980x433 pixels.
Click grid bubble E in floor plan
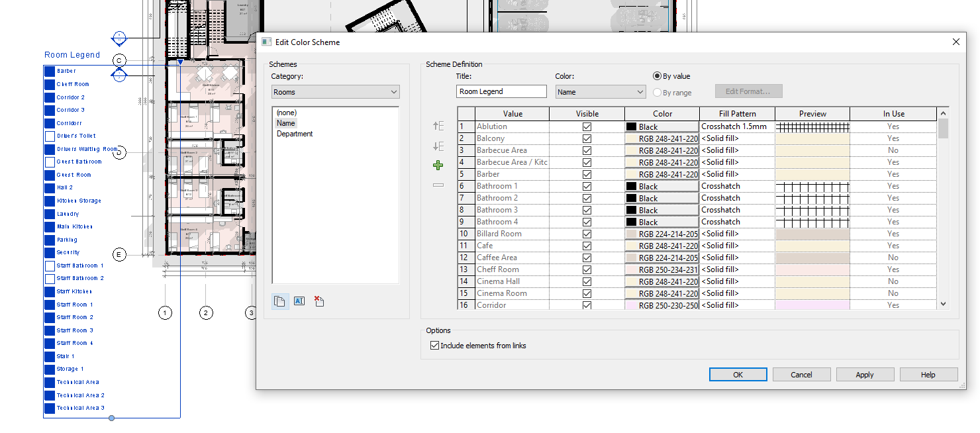tap(119, 255)
